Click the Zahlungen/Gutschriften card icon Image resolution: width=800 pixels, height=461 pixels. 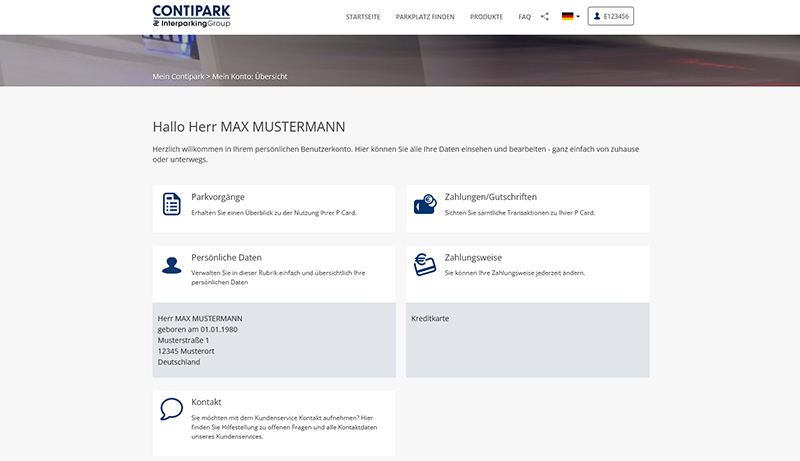pos(425,204)
